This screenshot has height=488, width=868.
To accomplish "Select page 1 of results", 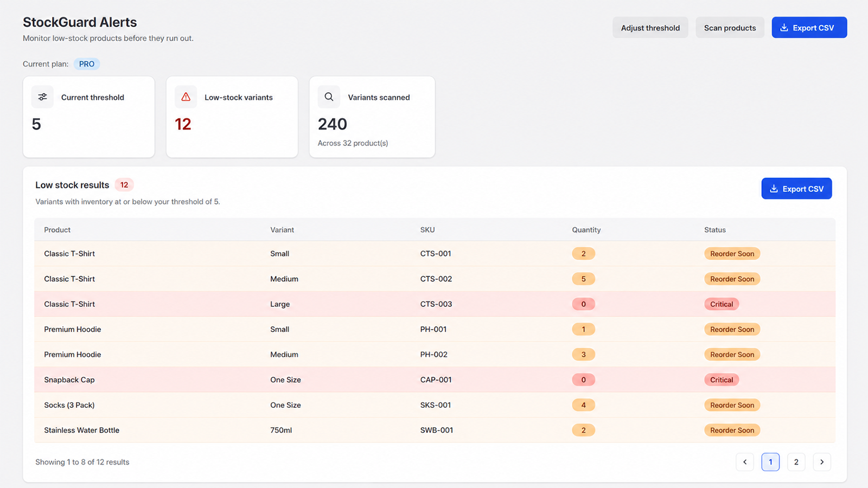I will click(770, 462).
